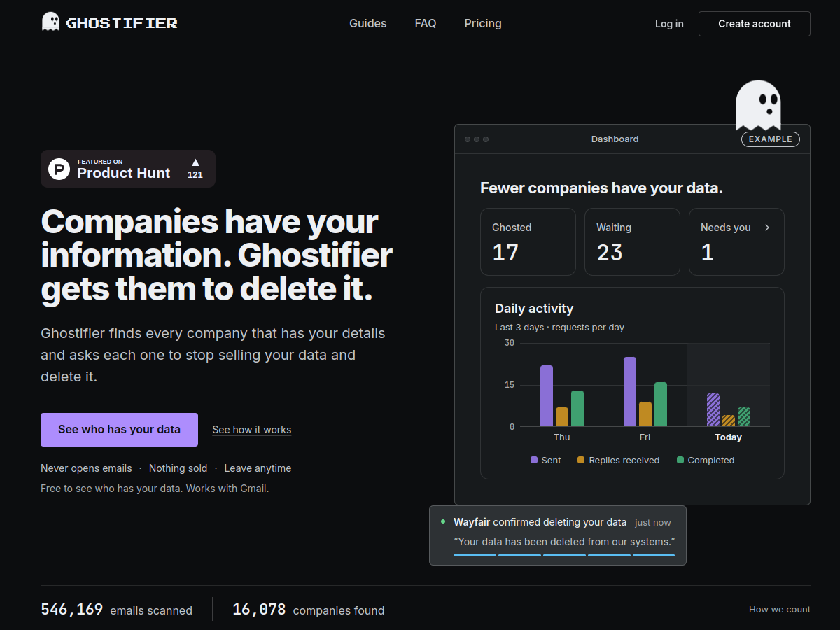Viewport: 840px width, 630px height.
Task: Click the 'Never opens emails' text
Action: click(86, 468)
